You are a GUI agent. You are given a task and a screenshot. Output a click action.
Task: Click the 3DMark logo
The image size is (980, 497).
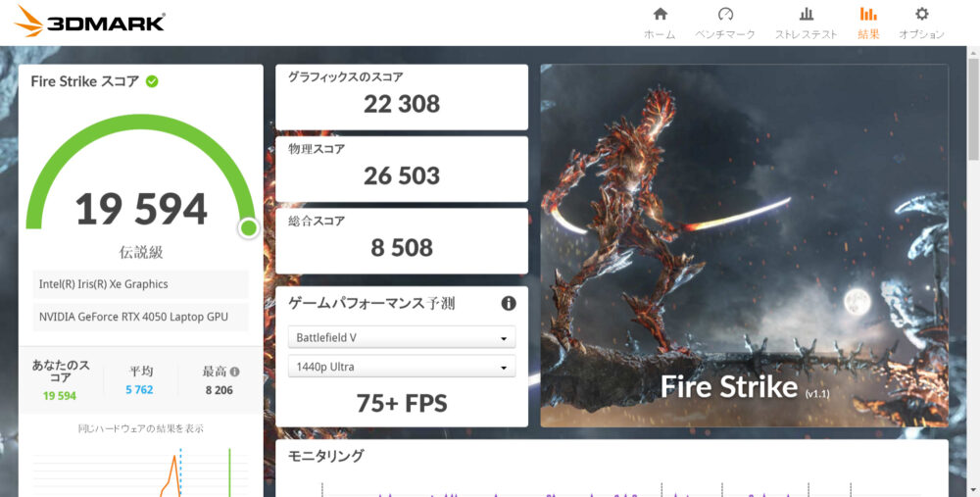coord(89,22)
